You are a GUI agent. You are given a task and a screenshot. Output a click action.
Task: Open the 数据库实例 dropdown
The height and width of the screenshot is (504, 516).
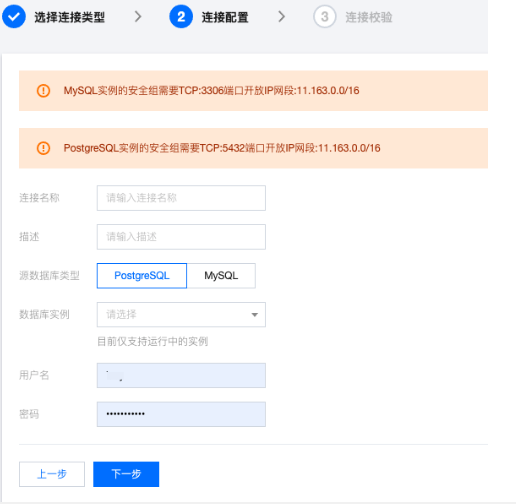pos(181,315)
